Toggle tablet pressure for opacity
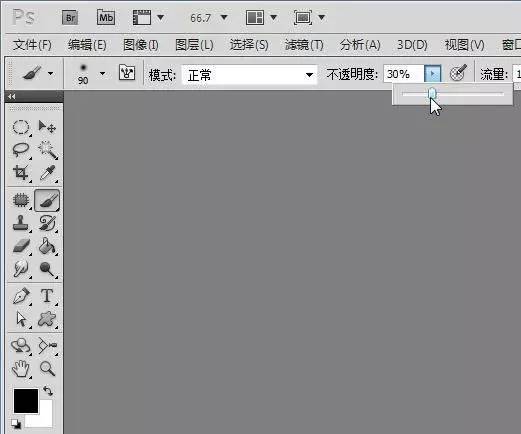 [458, 73]
